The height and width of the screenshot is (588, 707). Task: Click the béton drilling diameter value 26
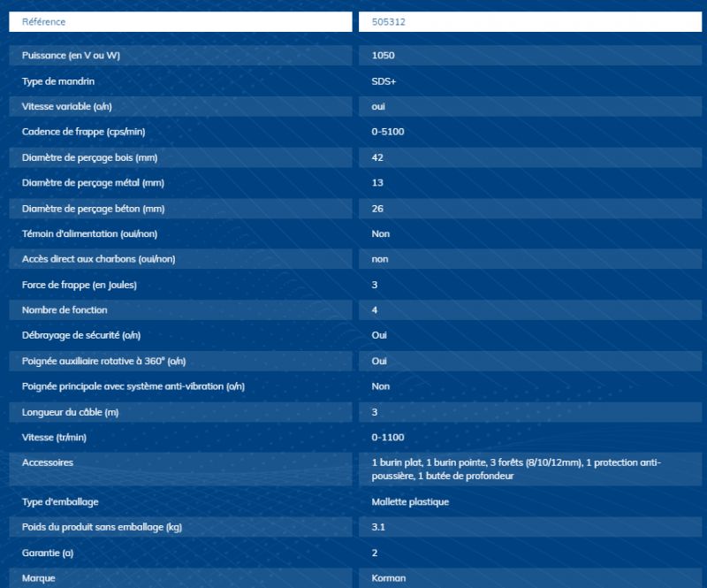pyautogui.click(x=378, y=209)
